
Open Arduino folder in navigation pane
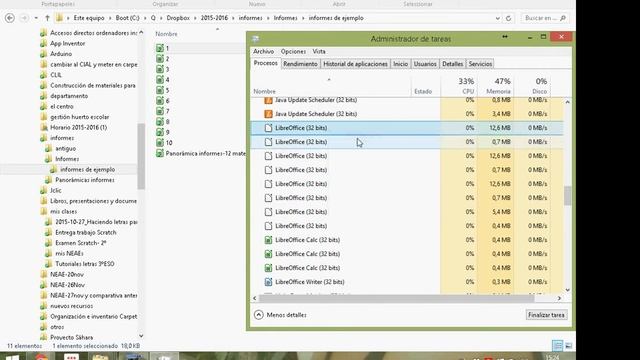tap(61, 54)
